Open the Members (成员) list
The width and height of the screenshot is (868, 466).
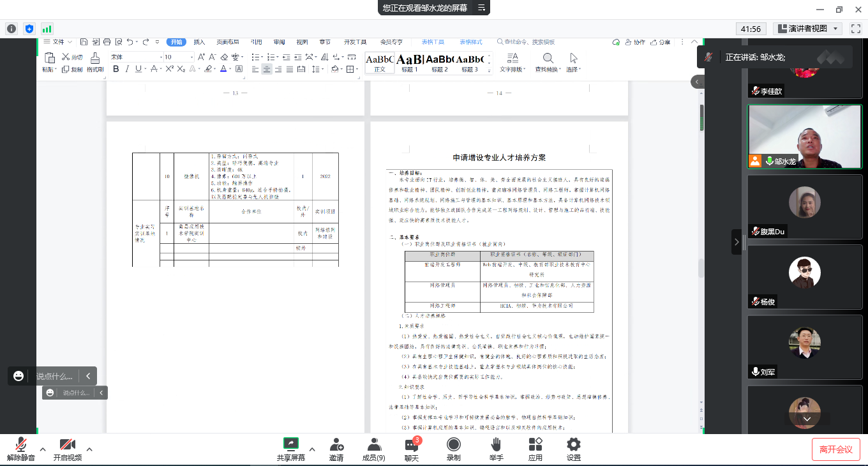point(373,449)
